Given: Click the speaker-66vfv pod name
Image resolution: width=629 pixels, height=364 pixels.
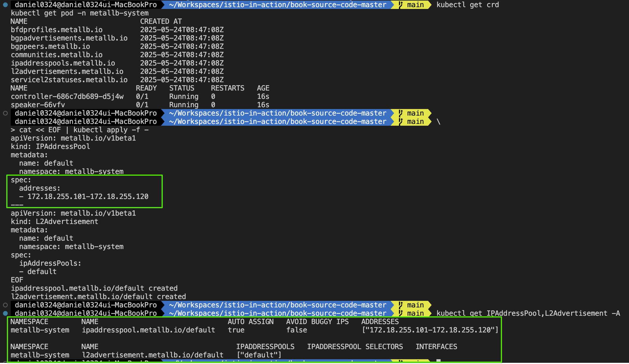Looking at the screenshot, I should click(38, 105).
